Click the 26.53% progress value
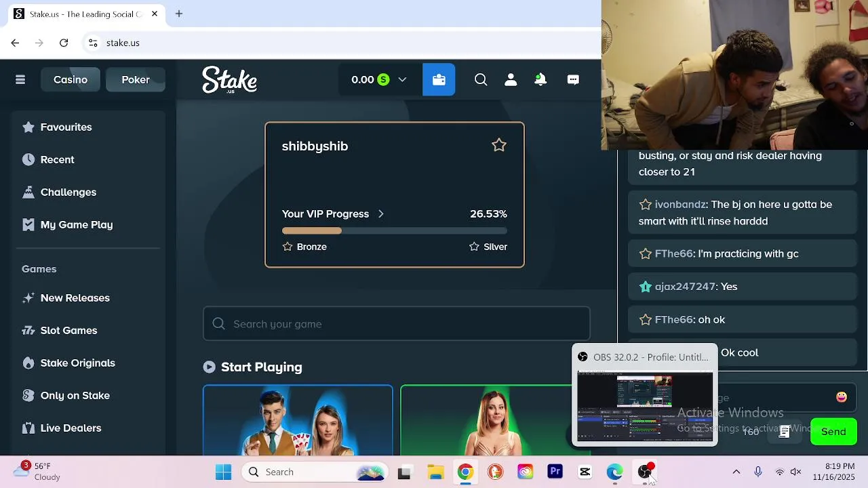This screenshot has width=868, height=488. coord(488,214)
